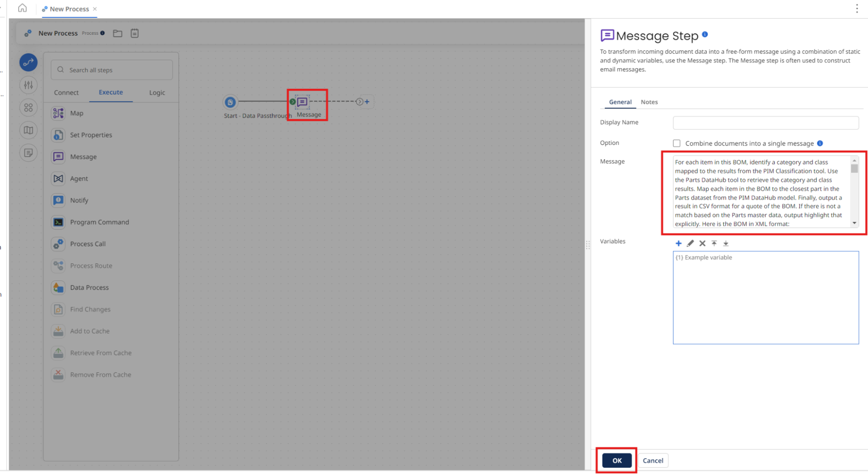Image resolution: width=868 pixels, height=474 pixels.
Task: Switch to the Notes tab
Action: coord(649,102)
